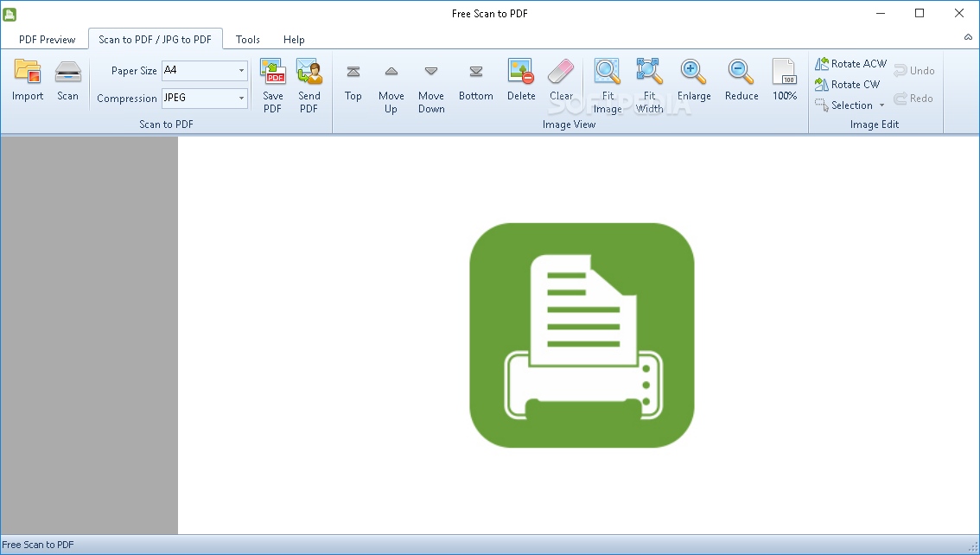980x555 pixels.
Task: Click the gray thumbnail panel
Action: coord(89,335)
